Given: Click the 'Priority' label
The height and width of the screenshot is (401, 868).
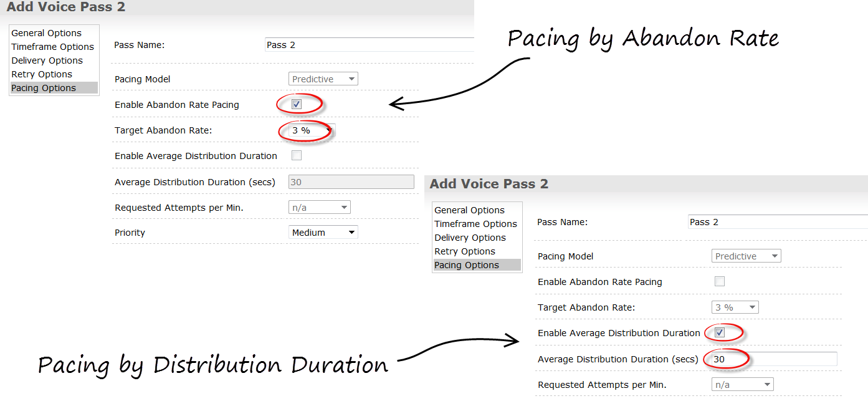Looking at the screenshot, I should pyautogui.click(x=130, y=233).
